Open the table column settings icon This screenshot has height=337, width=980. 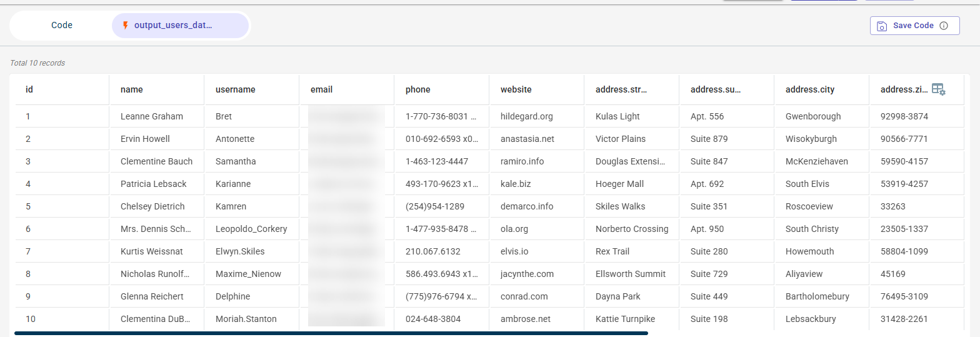click(x=938, y=89)
